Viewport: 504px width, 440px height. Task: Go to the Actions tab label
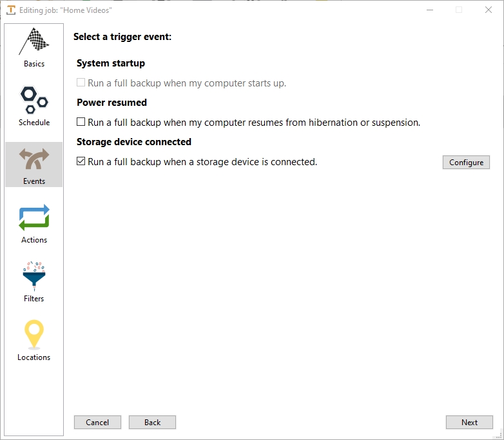point(34,240)
